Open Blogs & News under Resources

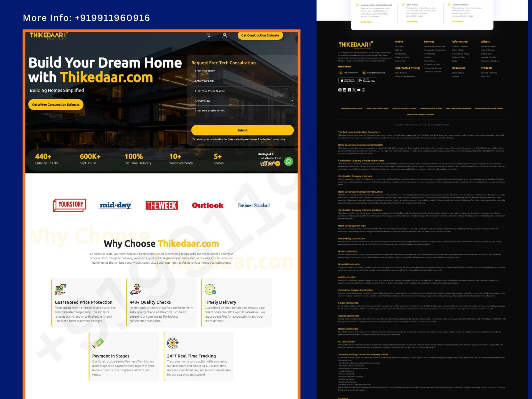tap(458, 73)
